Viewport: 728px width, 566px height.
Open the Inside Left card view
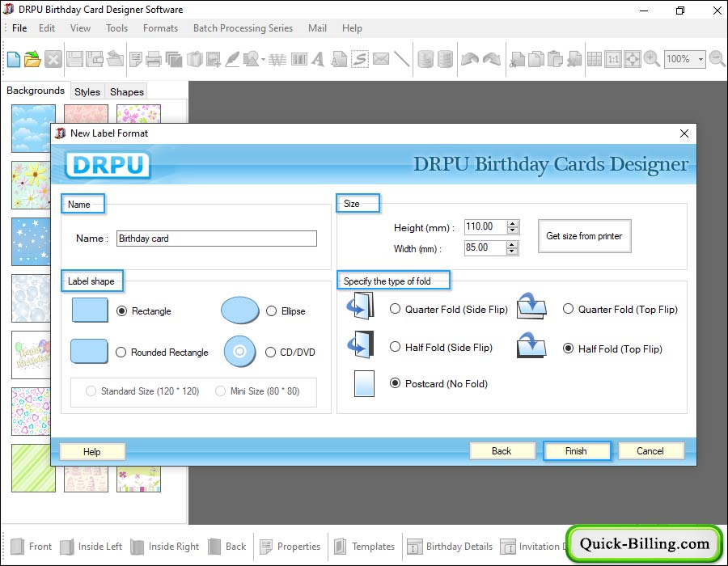[91, 547]
